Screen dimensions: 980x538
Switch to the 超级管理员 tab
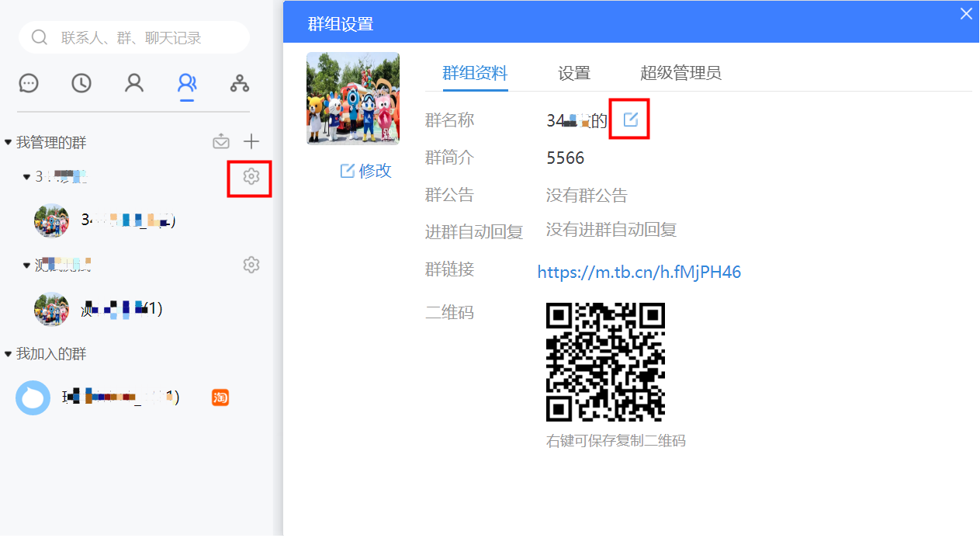(x=680, y=73)
